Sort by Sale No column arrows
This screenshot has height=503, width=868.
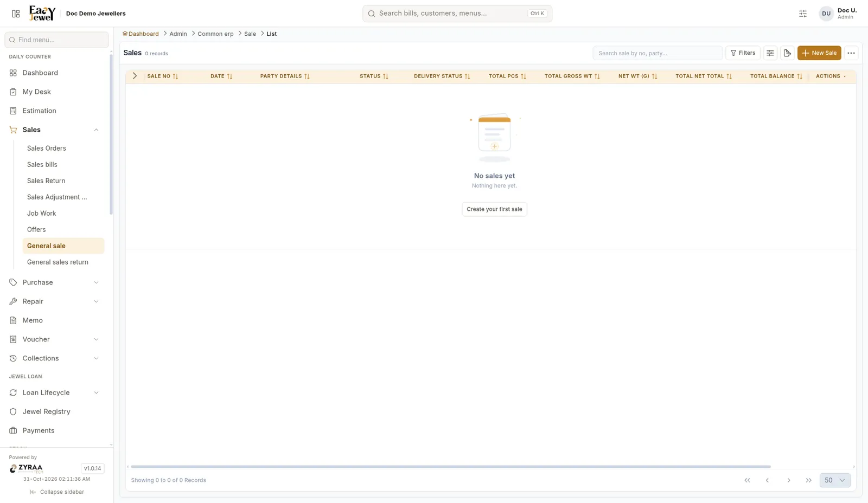[x=175, y=76]
